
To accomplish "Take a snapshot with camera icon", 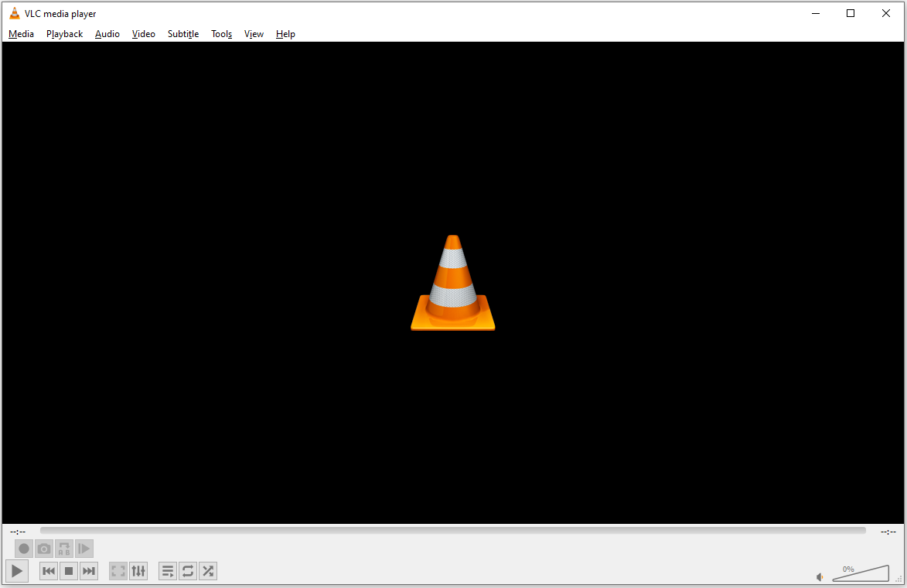I will [44, 549].
